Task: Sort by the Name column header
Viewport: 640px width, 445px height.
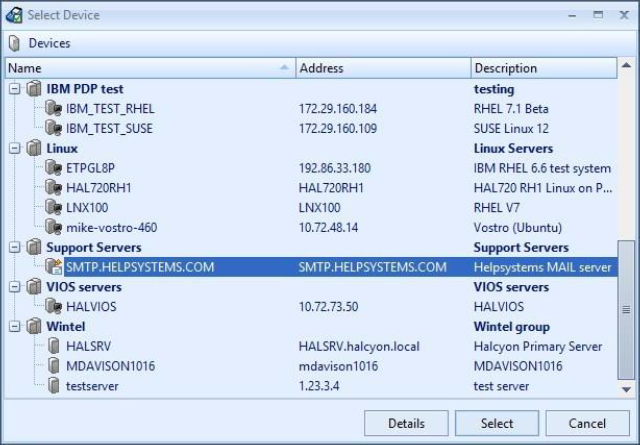Action: coord(150,68)
